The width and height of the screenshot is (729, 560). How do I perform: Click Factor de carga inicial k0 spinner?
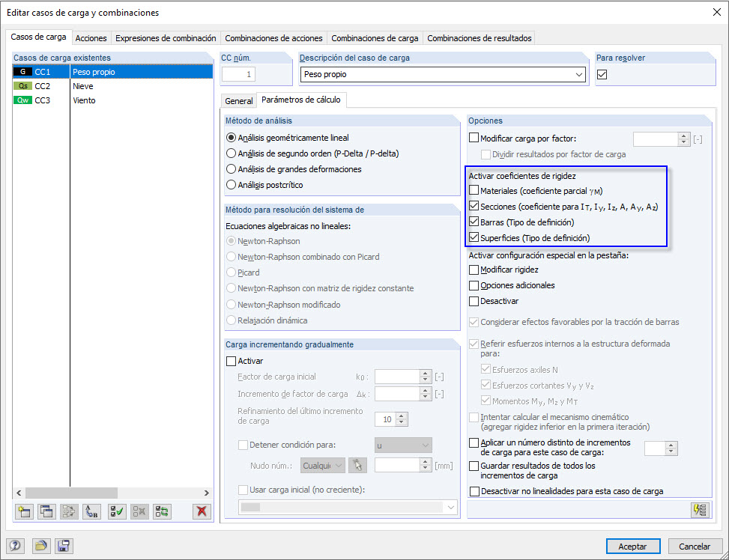click(x=426, y=377)
